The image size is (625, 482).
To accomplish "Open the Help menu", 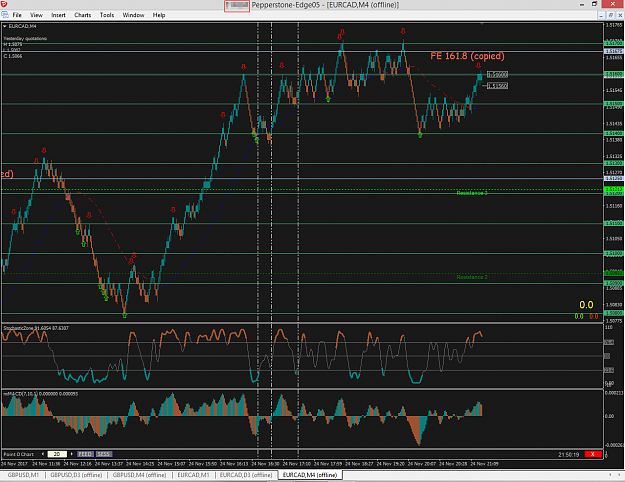I will coord(159,15).
